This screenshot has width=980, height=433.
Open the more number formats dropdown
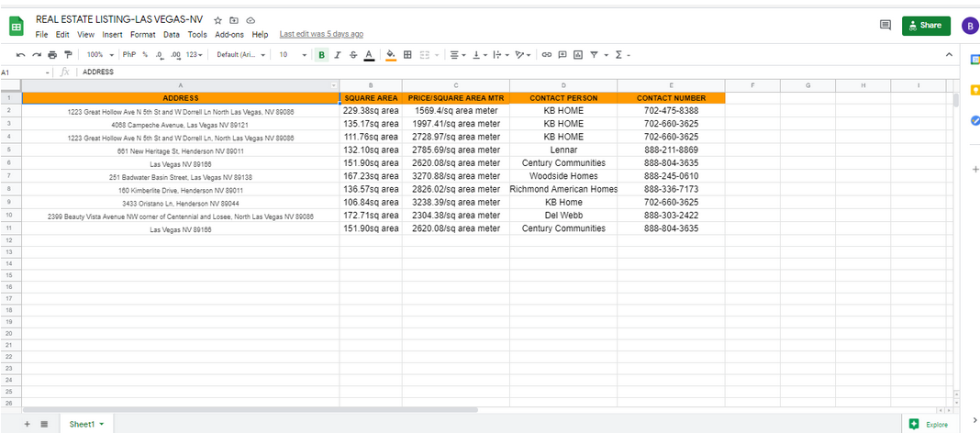[x=195, y=55]
